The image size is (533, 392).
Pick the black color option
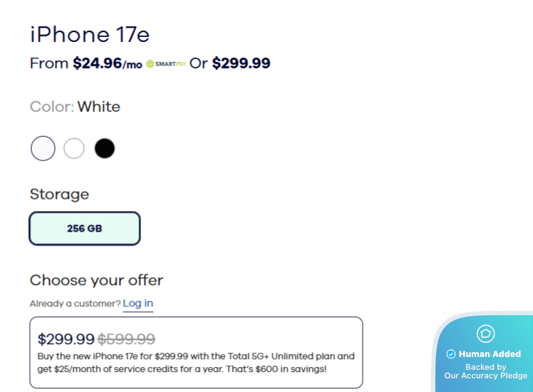point(105,148)
